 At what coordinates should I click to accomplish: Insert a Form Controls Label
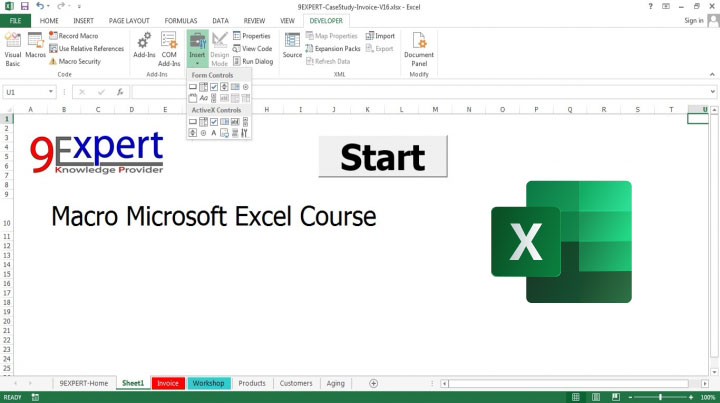coord(203,98)
